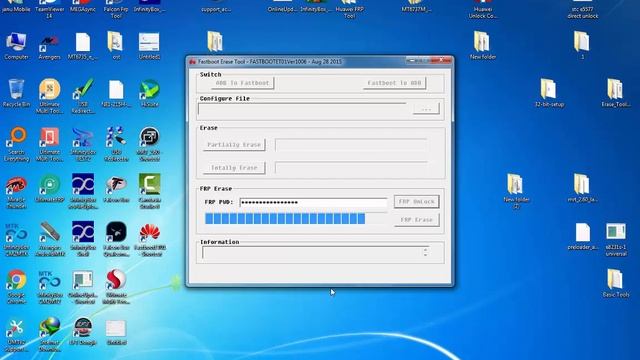The width and height of the screenshot is (640, 360).
Task: Launch the red-phone Ultimate Multi Tool icon
Action: (x=49, y=137)
